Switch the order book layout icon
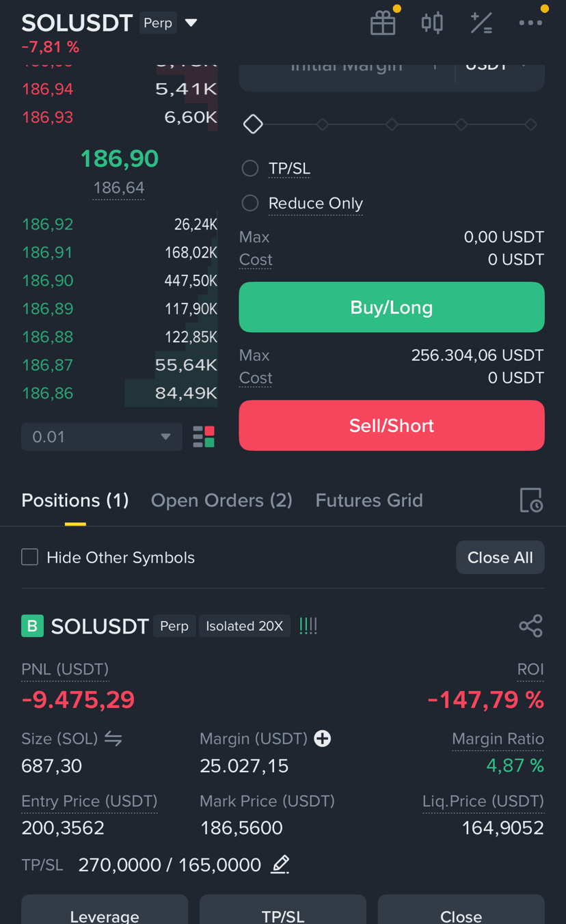 pyautogui.click(x=204, y=437)
